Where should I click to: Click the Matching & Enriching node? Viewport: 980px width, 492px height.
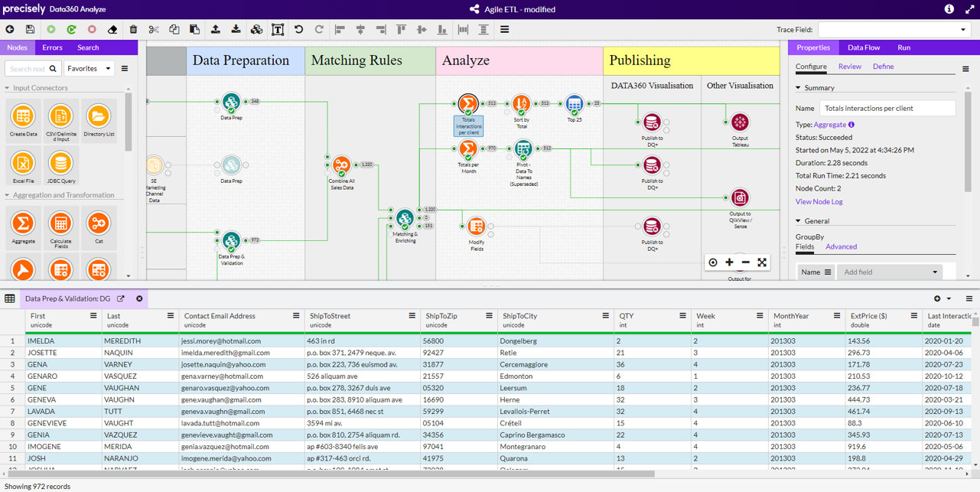(405, 219)
